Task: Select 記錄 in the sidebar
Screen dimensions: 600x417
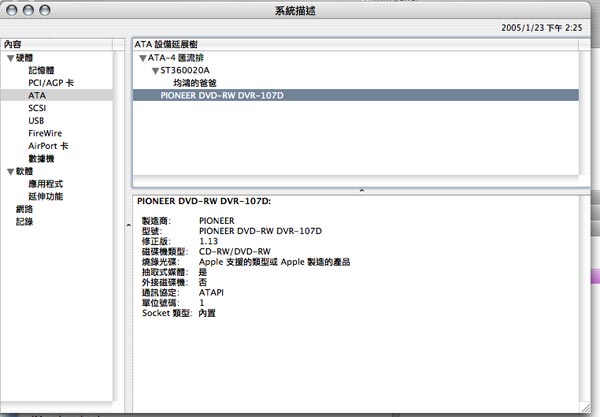Action: [x=24, y=222]
